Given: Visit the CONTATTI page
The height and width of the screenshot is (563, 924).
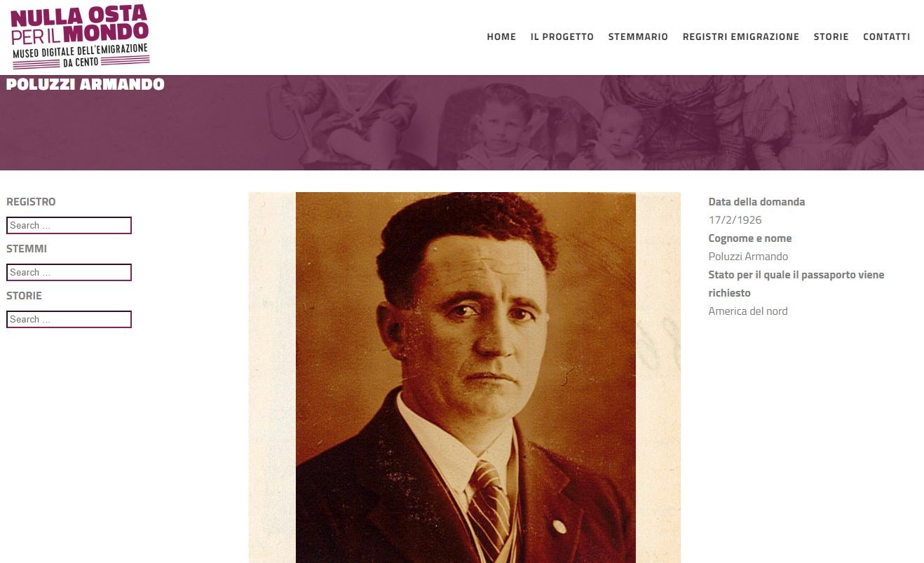Looking at the screenshot, I should [886, 36].
